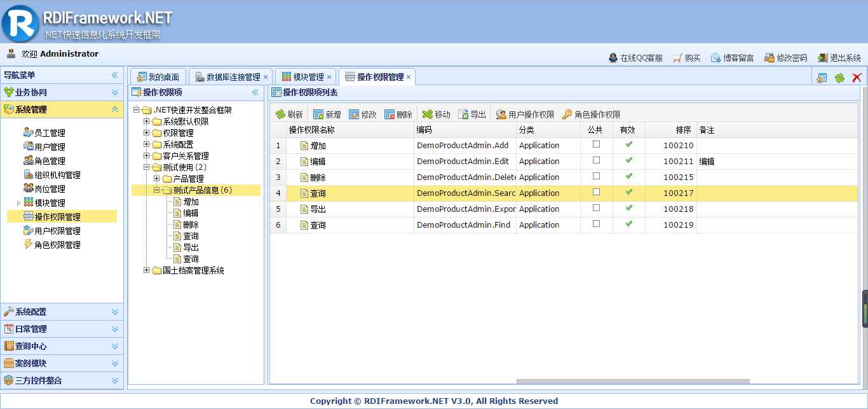Screen dimensions: 868x409
Task: Tick the 公共 checkbox for the 编辑 row
Action: tap(596, 160)
